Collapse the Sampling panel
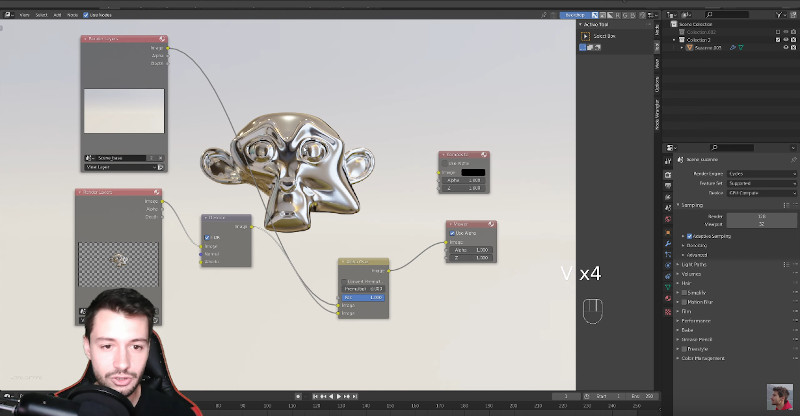 coord(692,205)
